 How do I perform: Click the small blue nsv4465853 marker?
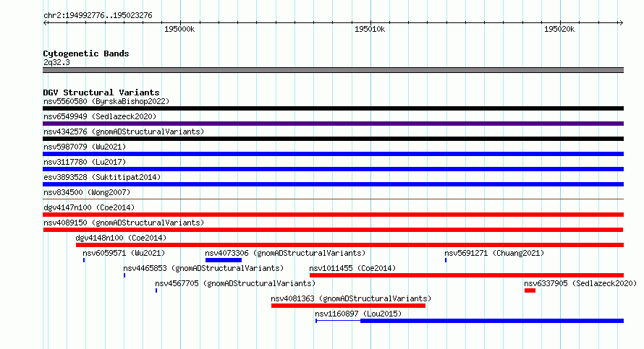coord(124,275)
